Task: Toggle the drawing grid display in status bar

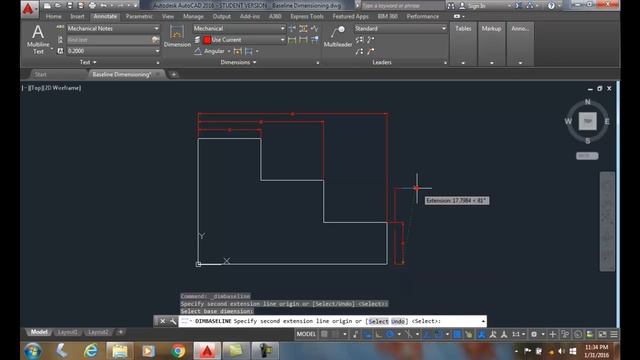Action: pos(324,334)
